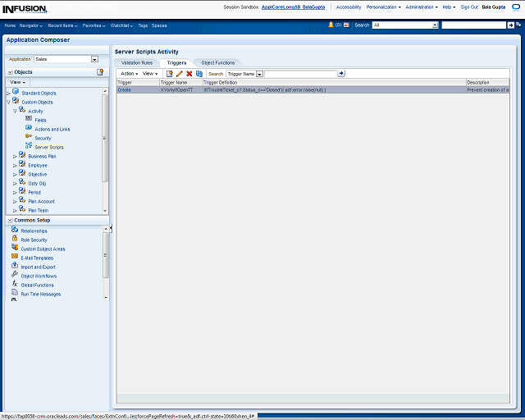
Task: Expand the Objective node
Action: [x=15, y=175]
